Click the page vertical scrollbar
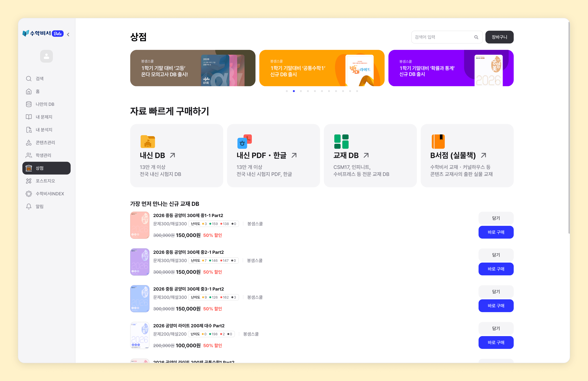Viewport: 588px width, 381px height. (x=569, y=128)
